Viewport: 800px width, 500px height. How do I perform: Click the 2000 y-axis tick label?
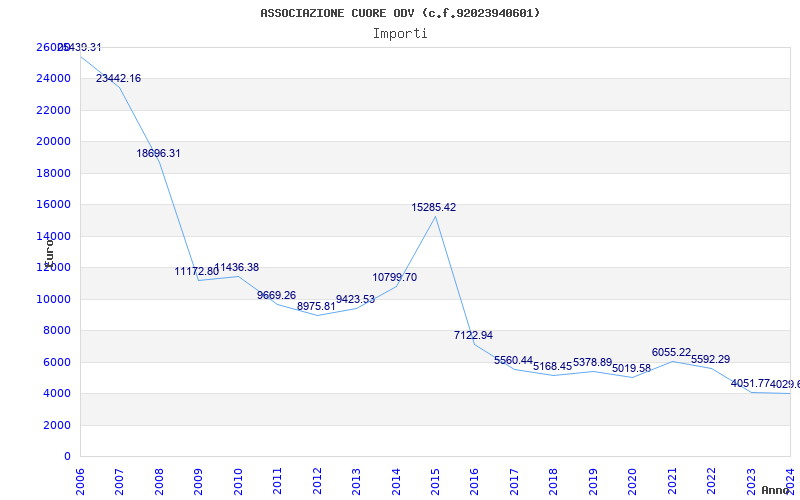pyautogui.click(x=57, y=425)
